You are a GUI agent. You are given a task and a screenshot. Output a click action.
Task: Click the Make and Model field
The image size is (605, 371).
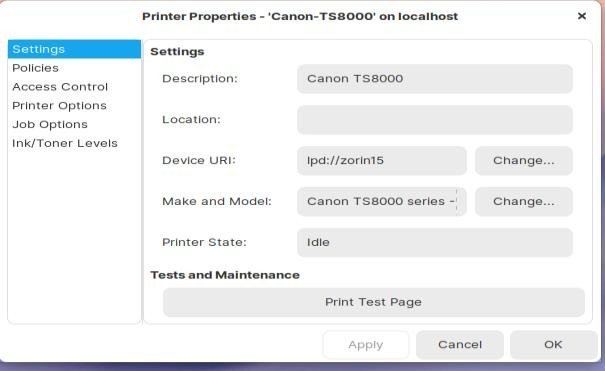coord(382,201)
